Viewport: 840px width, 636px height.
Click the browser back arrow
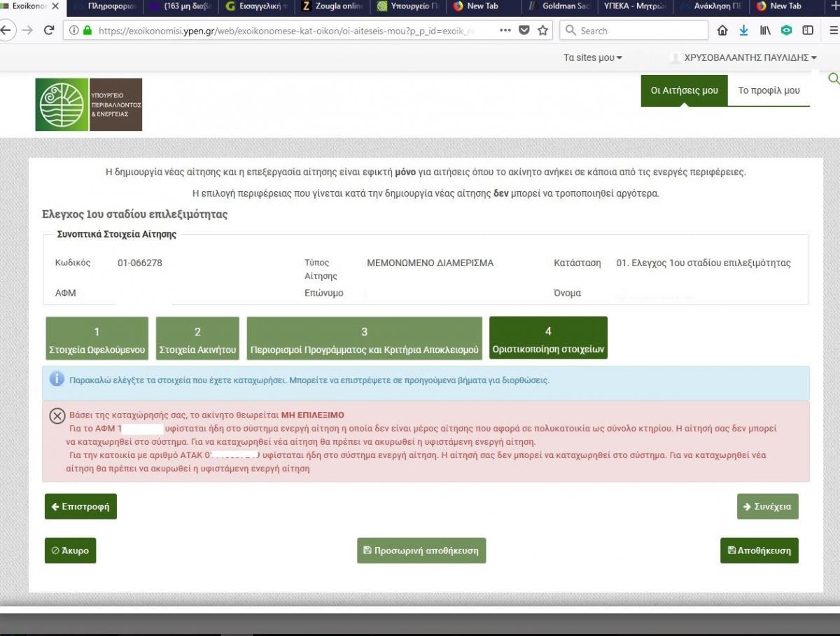click(6, 31)
